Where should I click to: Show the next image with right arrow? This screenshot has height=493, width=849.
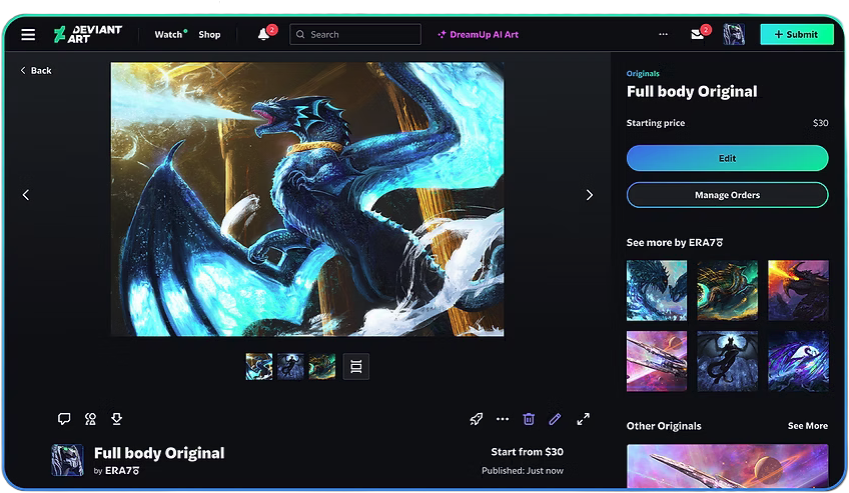point(590,195)
